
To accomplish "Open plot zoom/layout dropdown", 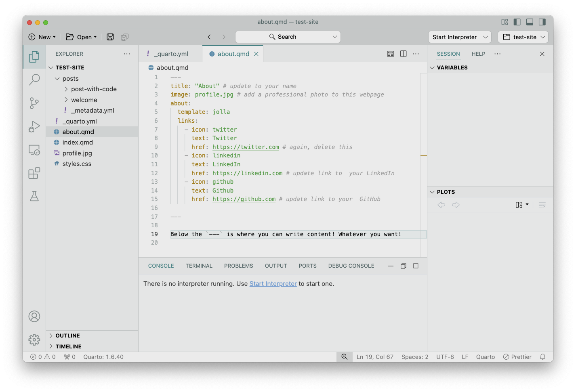I will click(x=522, y=205).
